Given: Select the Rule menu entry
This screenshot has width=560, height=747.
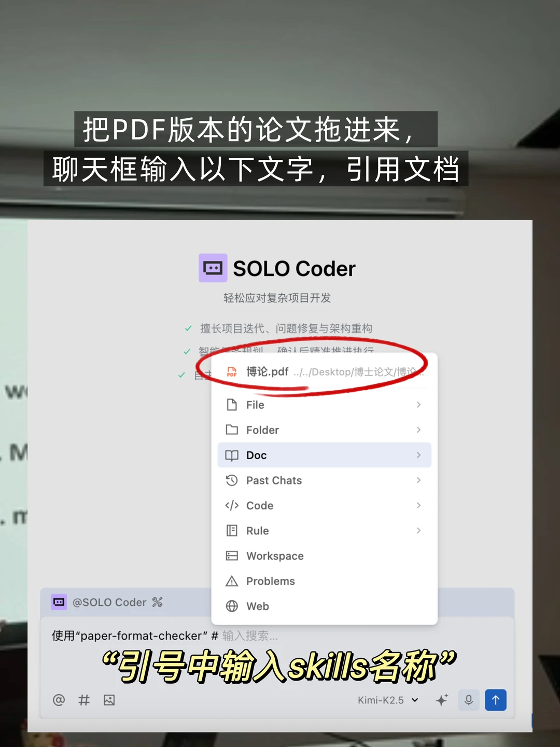Looking at the screenshot, I should coord(325,531).
